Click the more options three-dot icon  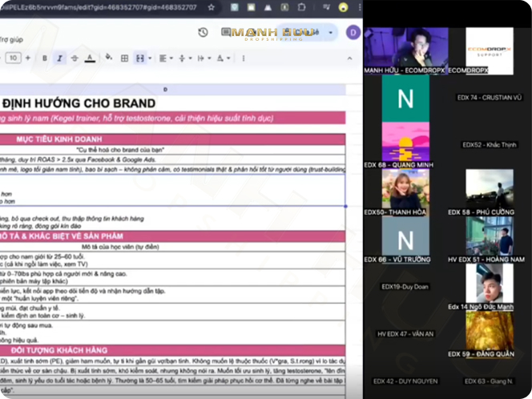coord(242,58)
